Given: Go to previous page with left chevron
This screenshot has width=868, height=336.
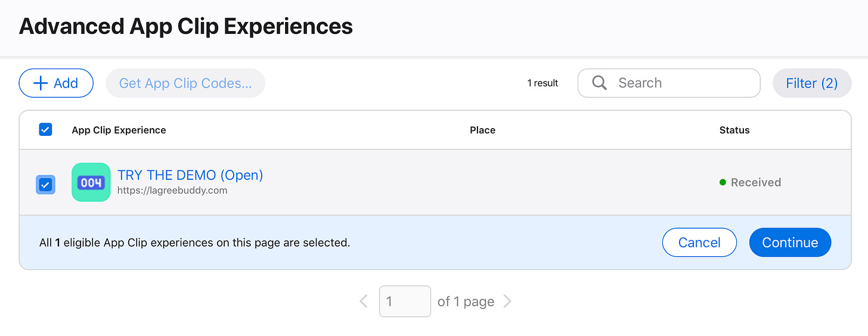Looking at the screenshot, I should coord(364,301).
